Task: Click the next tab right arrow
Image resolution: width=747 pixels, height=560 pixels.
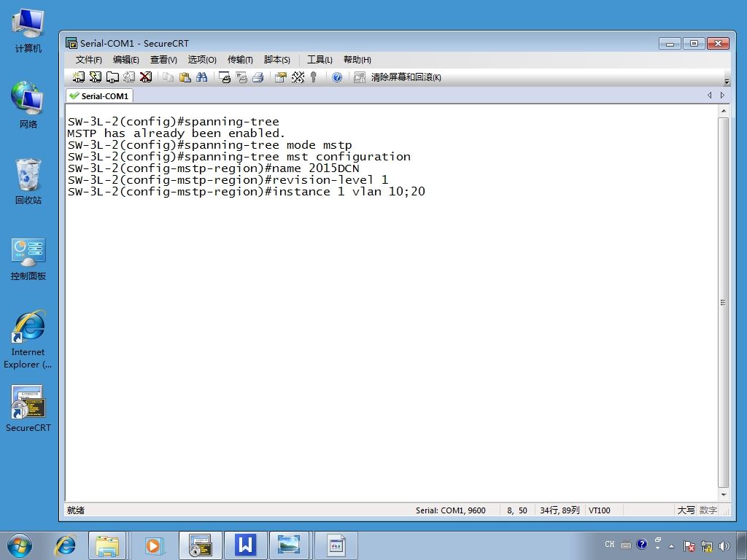Action: 722,96
